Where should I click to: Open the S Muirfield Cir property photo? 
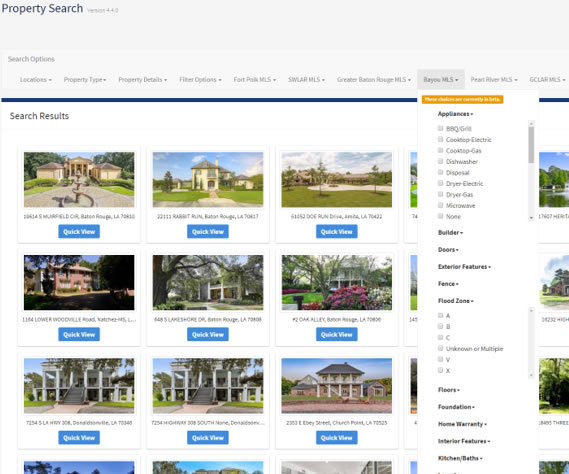click(x=79, y=180)
